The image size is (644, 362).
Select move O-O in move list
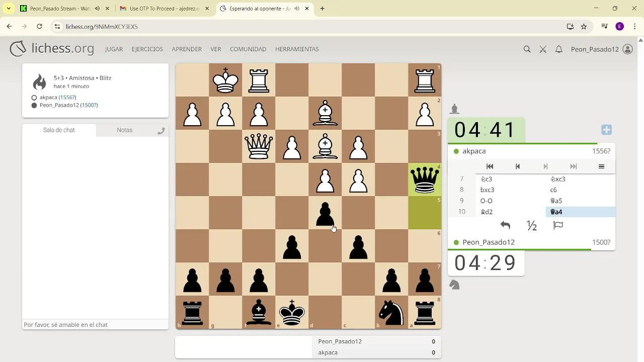[511, 201]
